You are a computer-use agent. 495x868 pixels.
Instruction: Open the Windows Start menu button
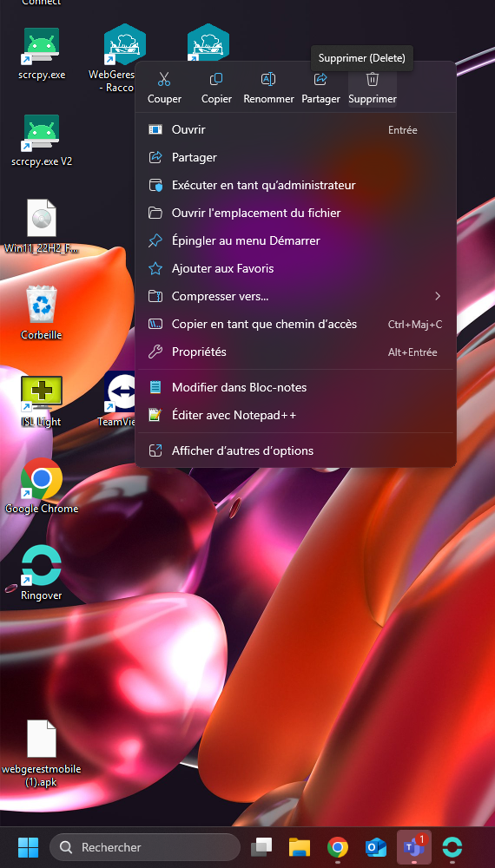tap(29, 847)
